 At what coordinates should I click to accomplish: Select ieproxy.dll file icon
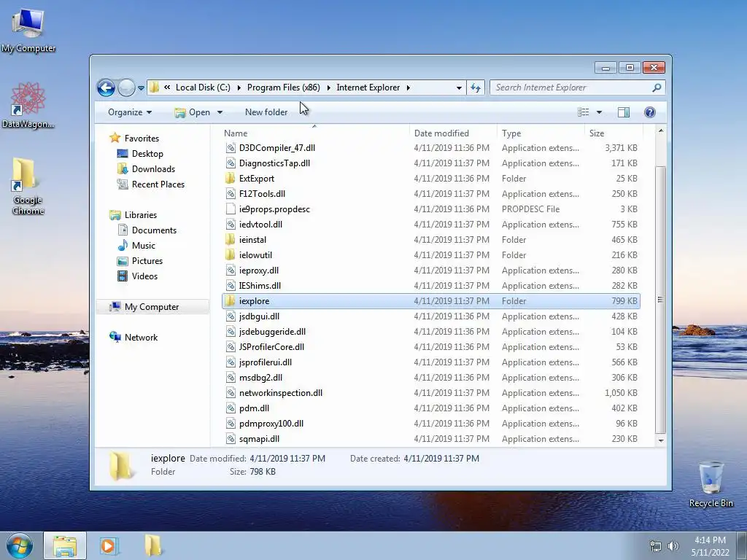coord(231,271)
